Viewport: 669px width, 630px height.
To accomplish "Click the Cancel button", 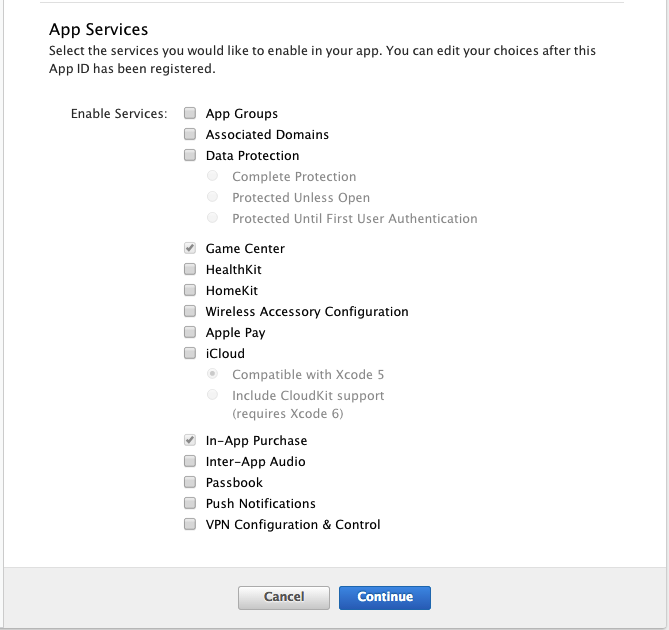I will pos(284,597).
